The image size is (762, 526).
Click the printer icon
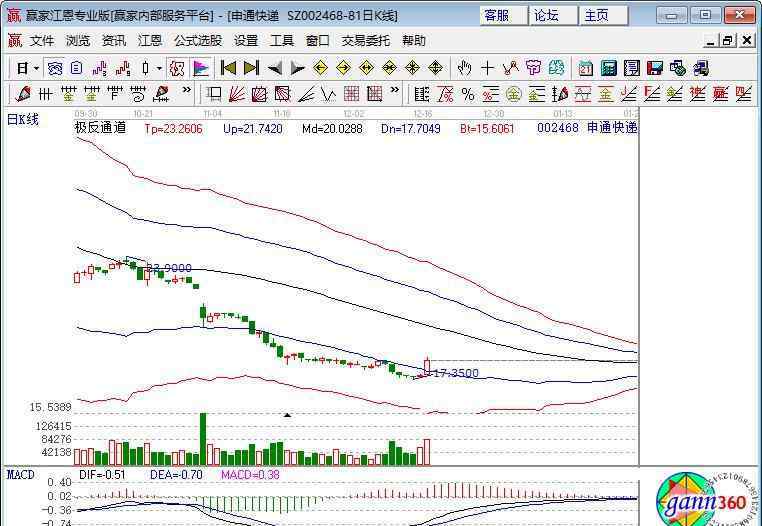point(701,68)
